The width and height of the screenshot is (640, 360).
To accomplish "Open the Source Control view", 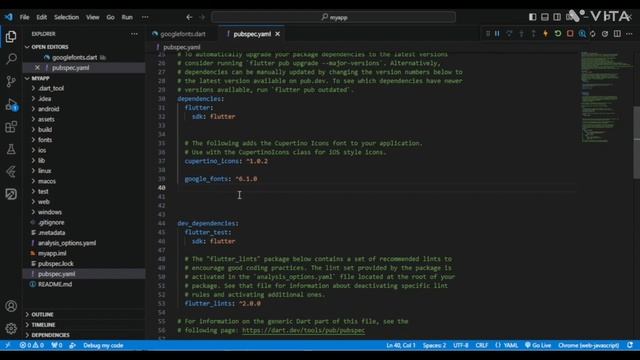I will coord(11,81).
